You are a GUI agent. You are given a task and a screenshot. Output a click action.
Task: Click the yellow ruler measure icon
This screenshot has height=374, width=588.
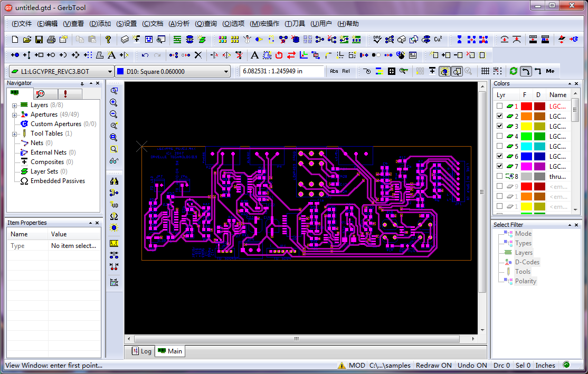coord(114,243)
